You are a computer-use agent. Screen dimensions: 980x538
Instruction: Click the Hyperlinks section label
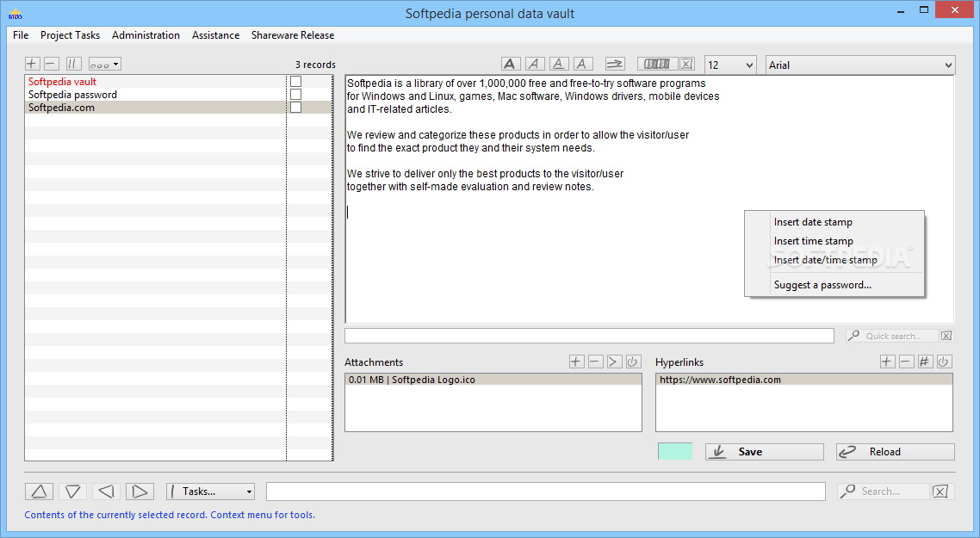tap(679, 362)
